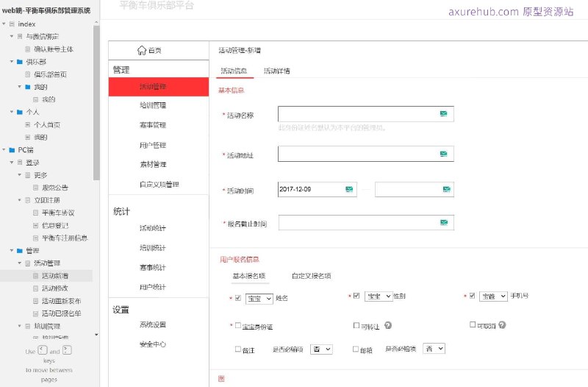The height and width of the screenshot is (387, 588).
Task: Click the green icon in the 2017-12-09 date field
Action: [349, 189]
